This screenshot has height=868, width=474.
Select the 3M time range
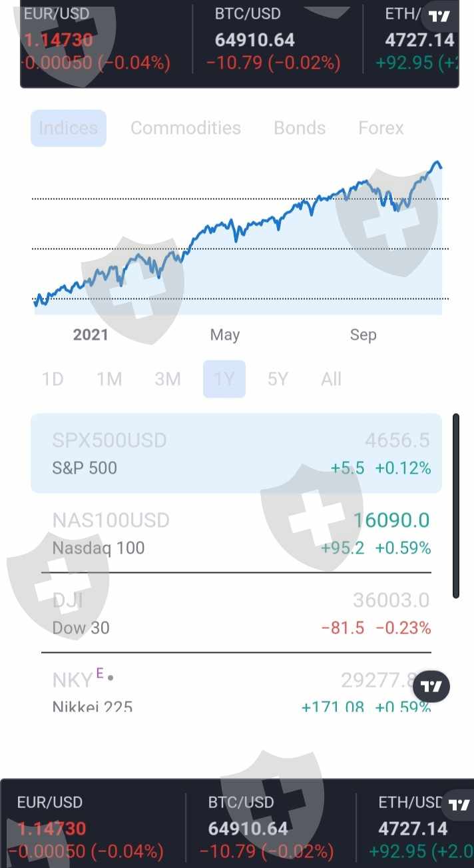[x=168, y=379]
